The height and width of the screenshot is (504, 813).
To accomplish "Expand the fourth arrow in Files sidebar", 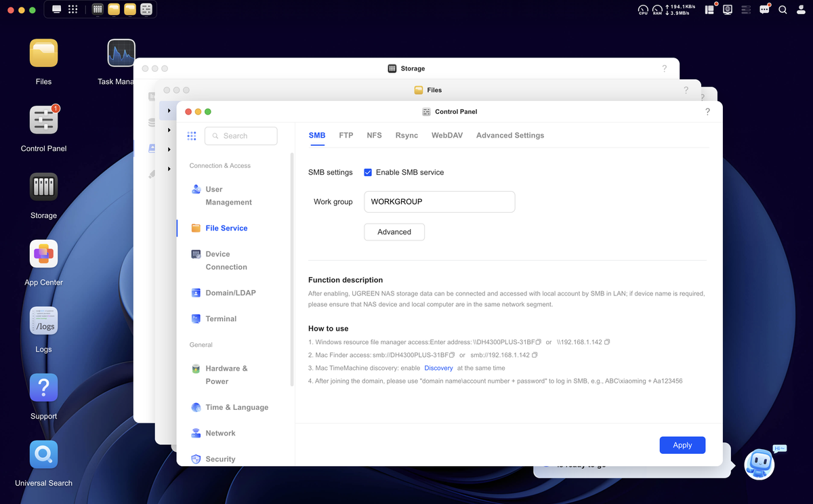I will point(169,169).
